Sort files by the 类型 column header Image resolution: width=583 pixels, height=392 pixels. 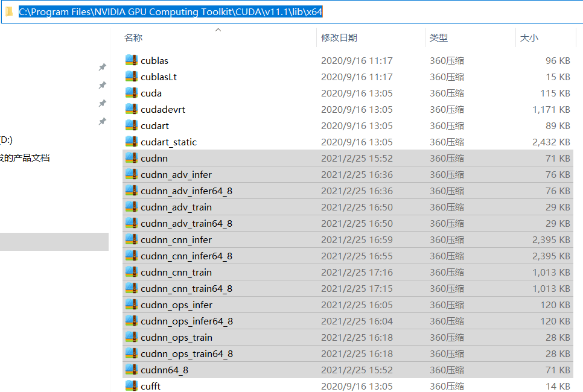439,37
